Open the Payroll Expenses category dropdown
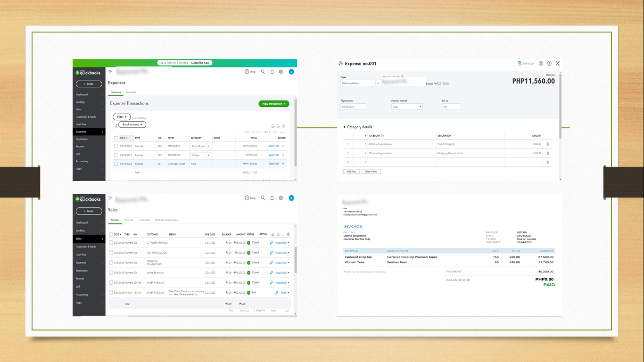644x362 pixels. (208, 146)
